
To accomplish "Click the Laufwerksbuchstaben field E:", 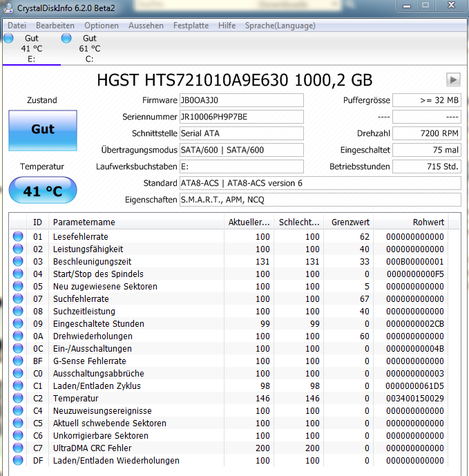I will 242,166.
